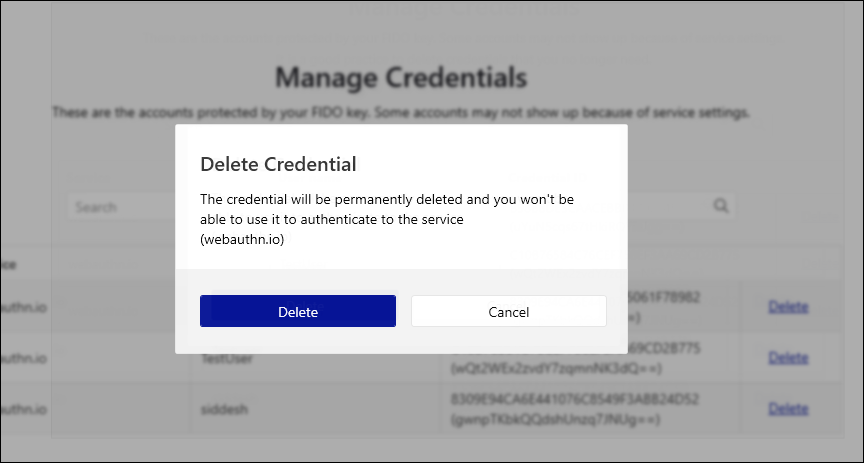Click the Manage Credentials page heading
Image resolution: width=864 pixels, height=463 pixels.
400,77
